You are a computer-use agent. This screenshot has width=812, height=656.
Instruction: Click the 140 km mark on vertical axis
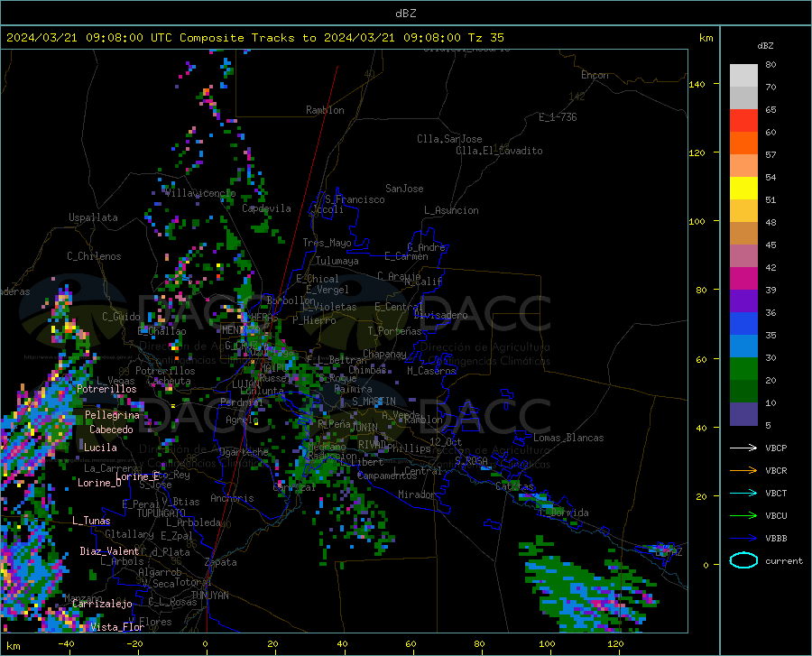tap(697, 84)
